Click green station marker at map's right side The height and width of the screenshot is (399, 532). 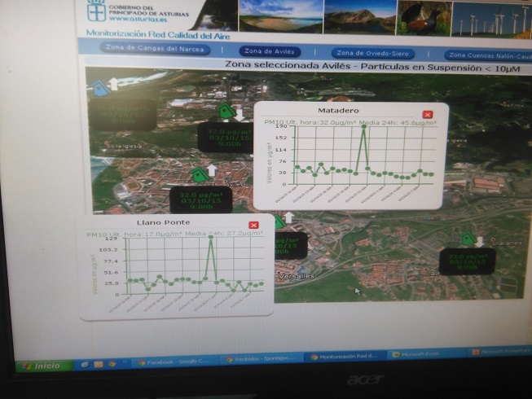468,239
